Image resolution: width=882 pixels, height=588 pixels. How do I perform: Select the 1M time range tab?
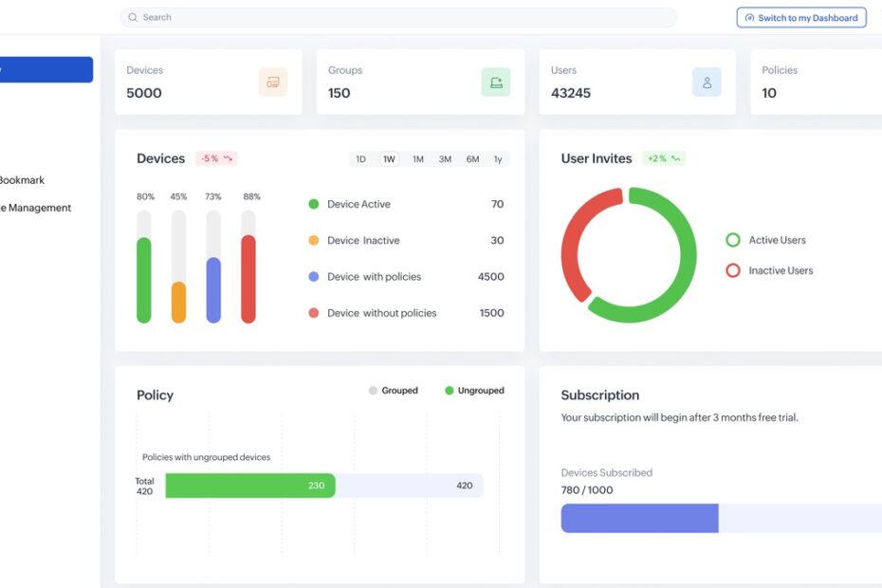pos(417,159)
